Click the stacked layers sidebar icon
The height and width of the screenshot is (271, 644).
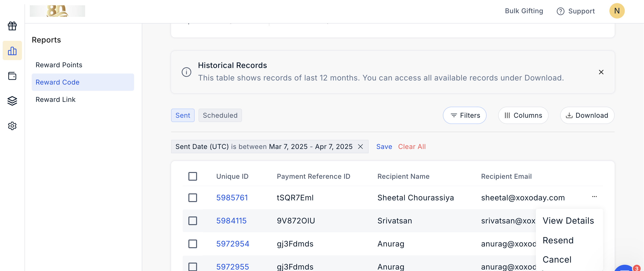[x=12, y=101]
